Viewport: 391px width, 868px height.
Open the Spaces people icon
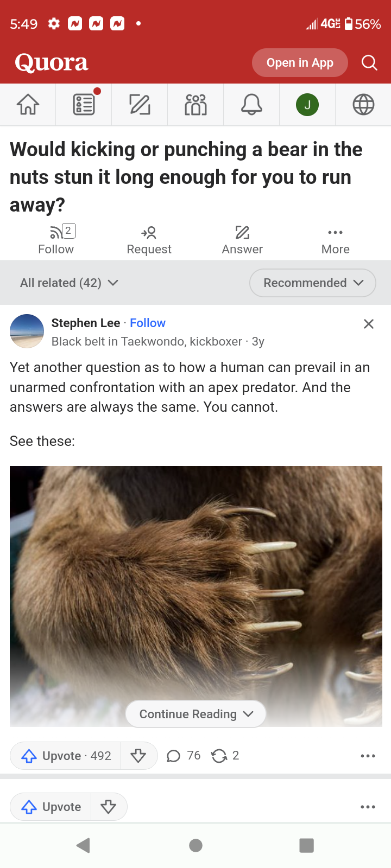point(195,104)
